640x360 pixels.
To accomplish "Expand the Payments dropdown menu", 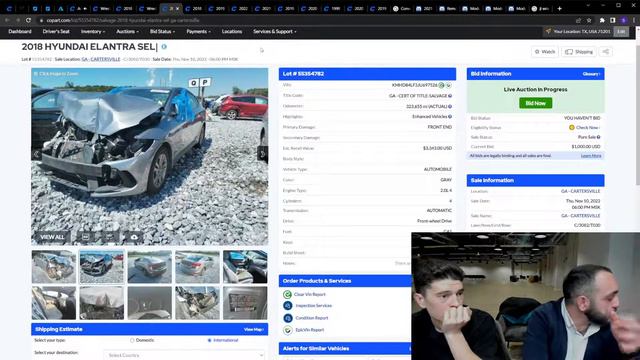I will click(x=198, y=31).
